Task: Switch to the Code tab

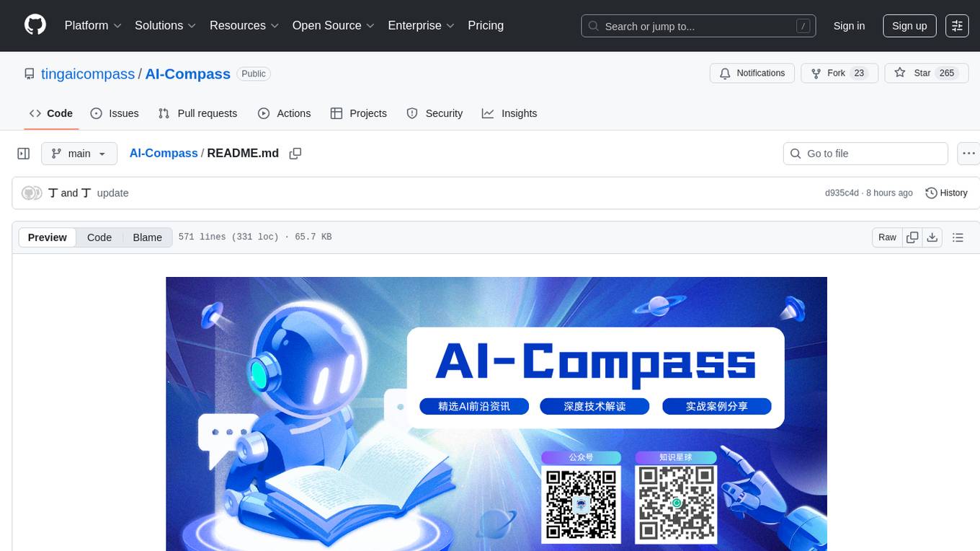Action: point(51,113)
